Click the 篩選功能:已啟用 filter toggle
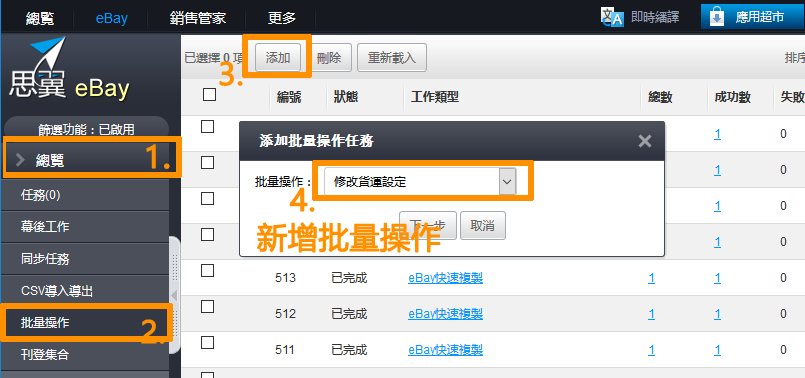805x378 pixels. (x=86, y=129)
